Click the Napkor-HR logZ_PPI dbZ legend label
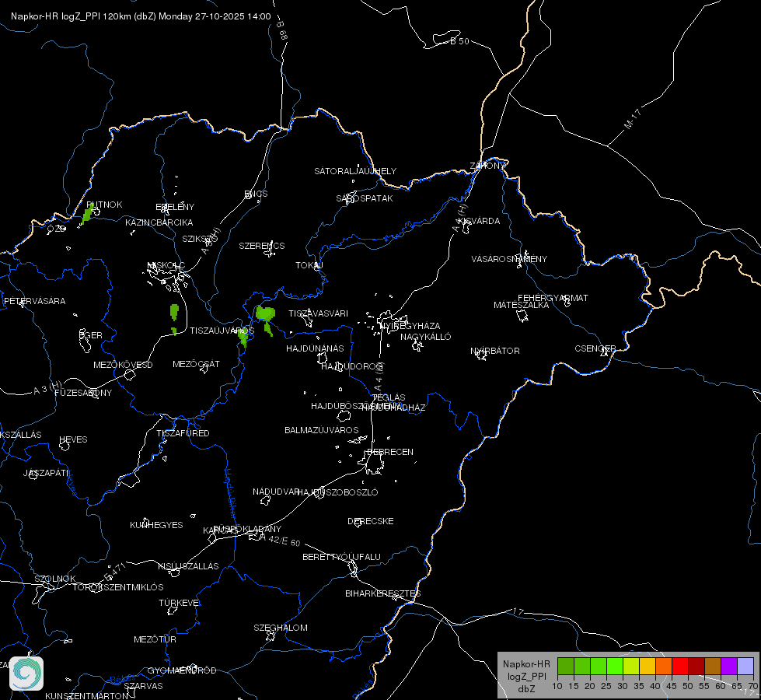This screenshot has width=761, height=700. point(526,676)
